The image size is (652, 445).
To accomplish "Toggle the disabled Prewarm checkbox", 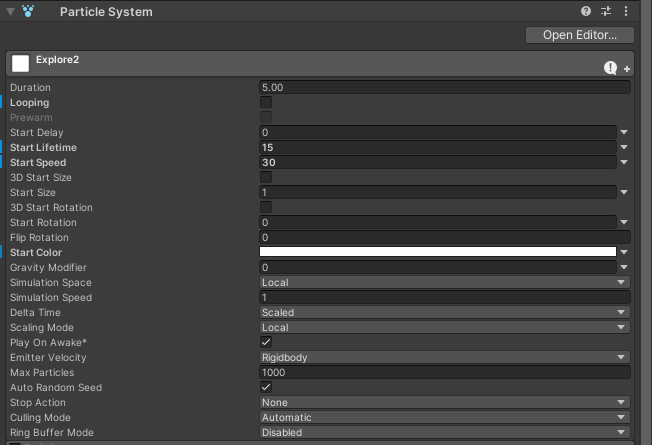I will point(266,117).
